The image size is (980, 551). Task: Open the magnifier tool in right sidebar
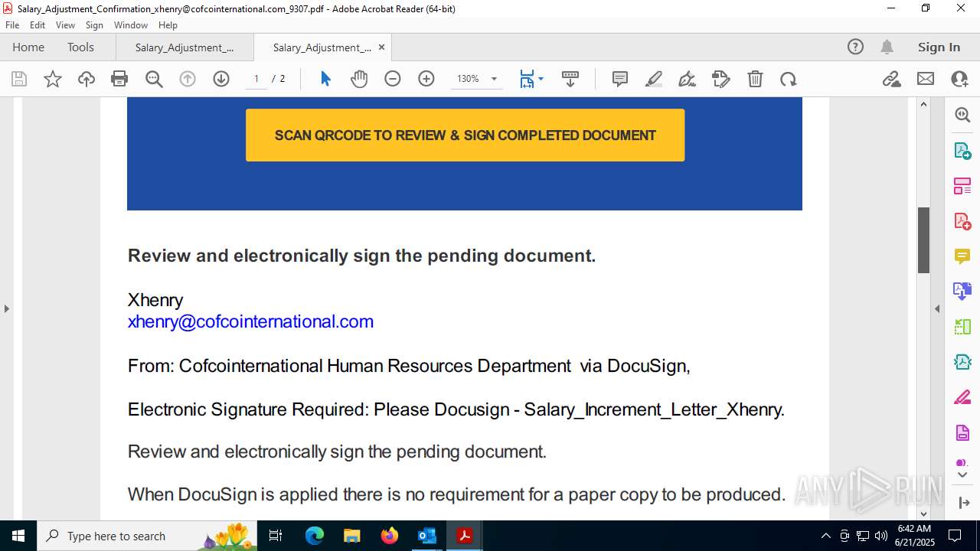962,115
